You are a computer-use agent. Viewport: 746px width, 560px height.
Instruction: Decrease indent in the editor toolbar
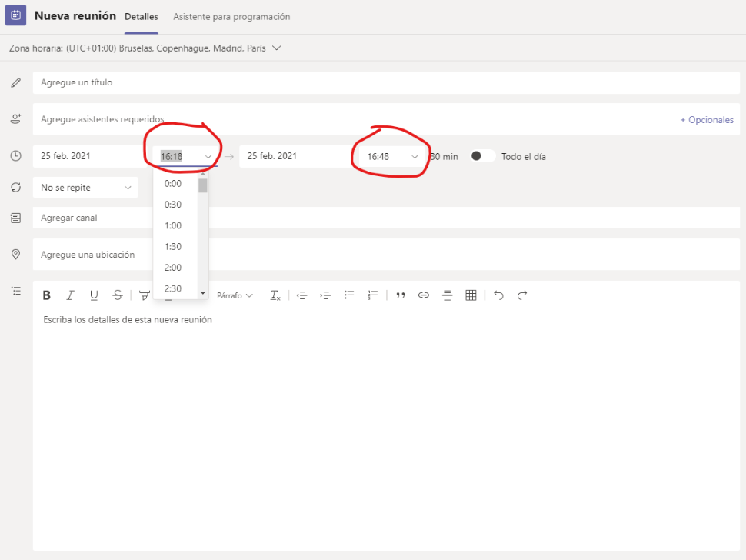coord(301,295)
